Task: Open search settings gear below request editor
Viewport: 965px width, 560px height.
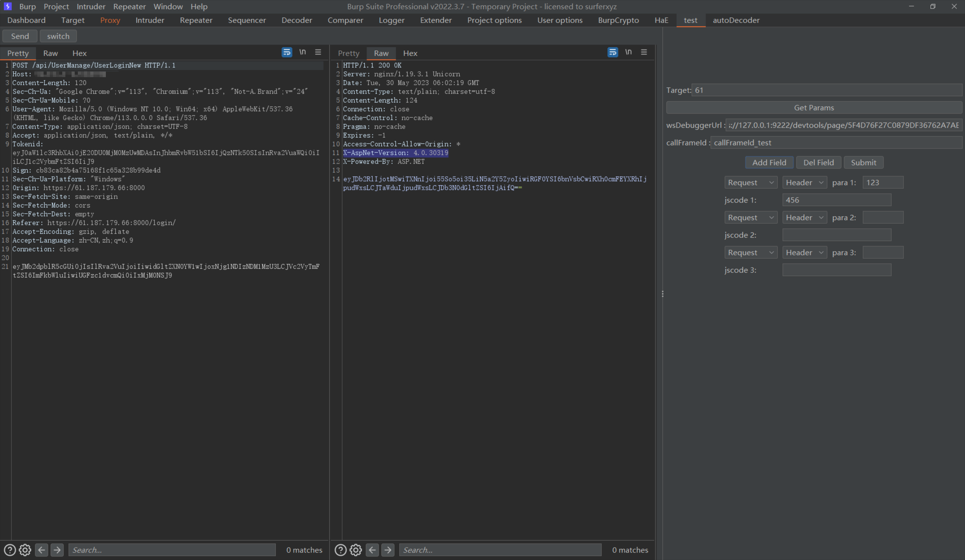Action: (25, 550)
